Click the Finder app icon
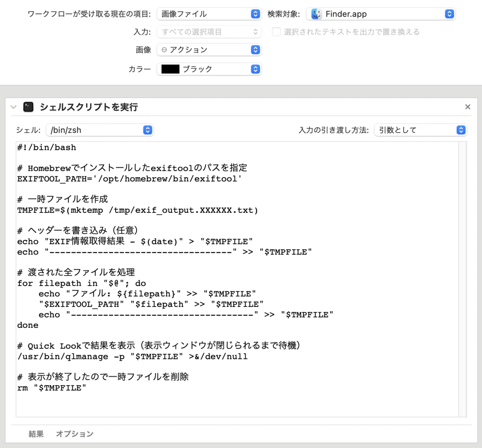482x448 pixels. tap(317, 14)
